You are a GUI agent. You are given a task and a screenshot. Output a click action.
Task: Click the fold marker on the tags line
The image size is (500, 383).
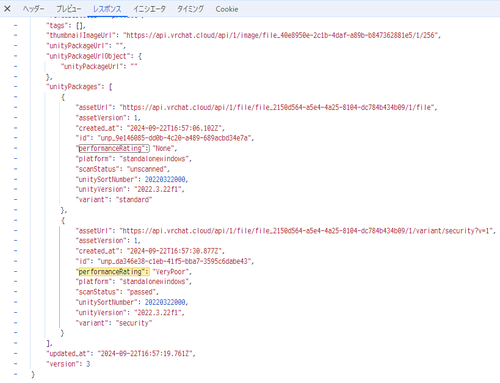[x=15, y=25]
